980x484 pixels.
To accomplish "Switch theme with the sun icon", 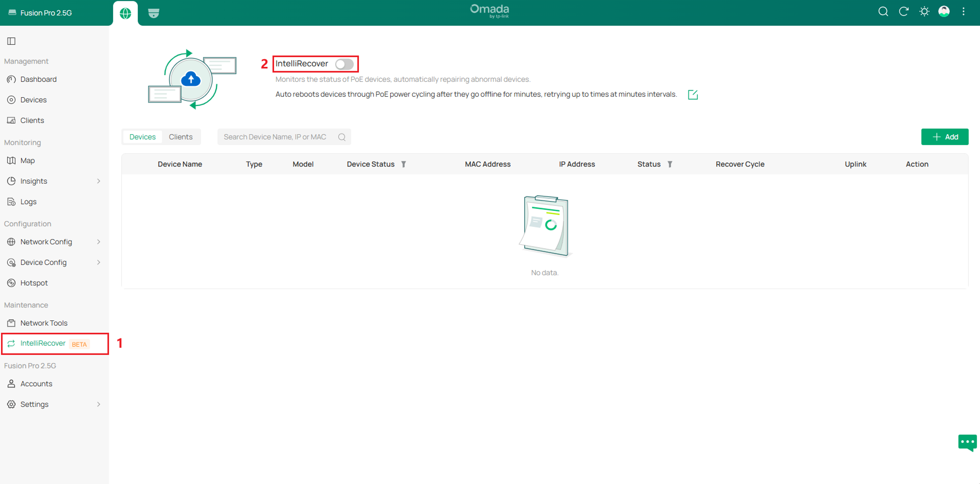I will pyautogui.click(x=924, y=12).
